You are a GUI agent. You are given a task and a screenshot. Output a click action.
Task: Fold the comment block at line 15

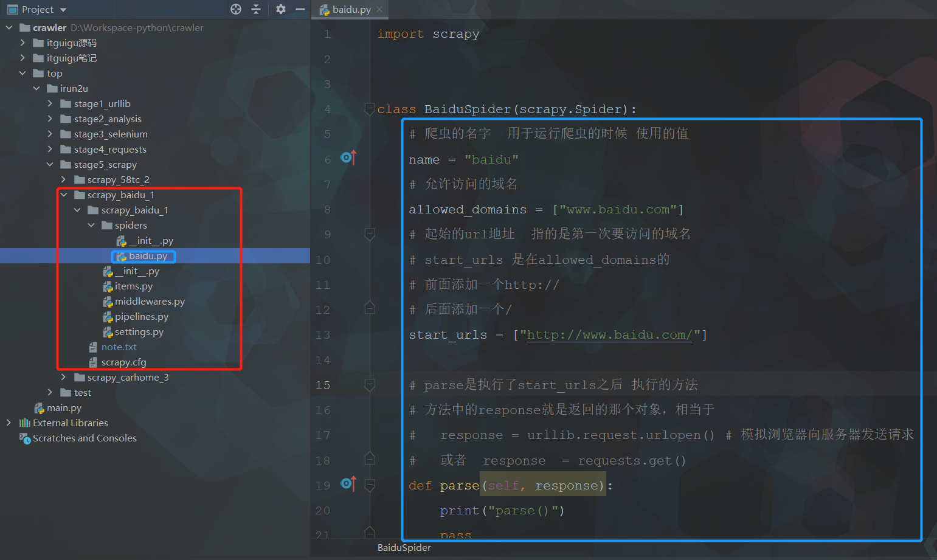[x=370, y=385]
